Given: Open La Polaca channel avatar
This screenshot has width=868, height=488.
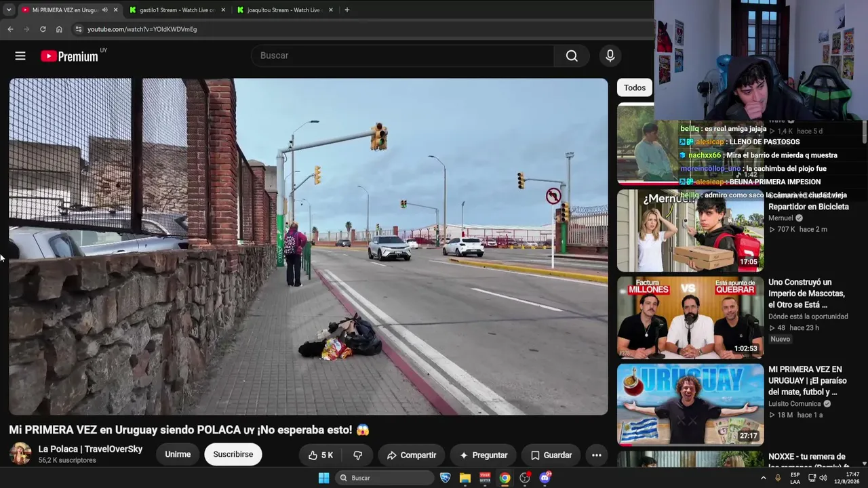Looking at the screenshot, I should (20, 453).
